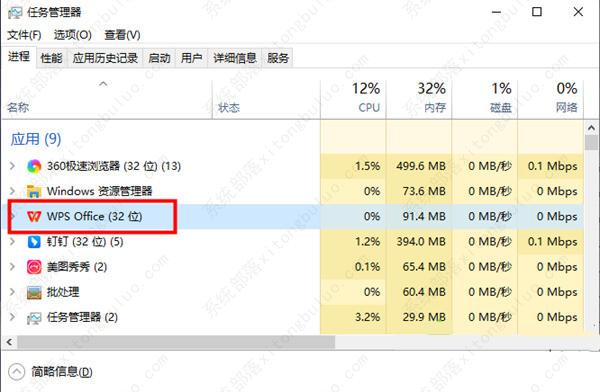This screenshot has width=600, height=392.
Task: Expand the 360极速浏览器 process group
Action: 12,166
